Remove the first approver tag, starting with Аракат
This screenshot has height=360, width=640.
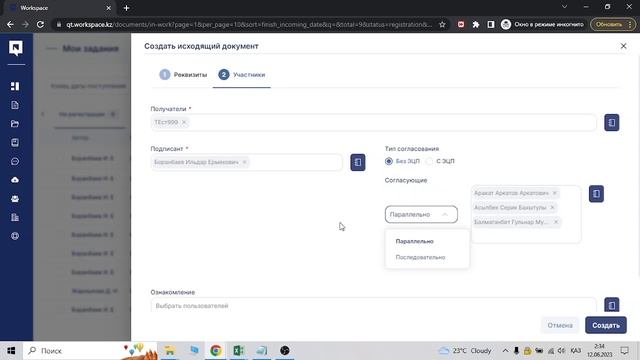point(554,193)
